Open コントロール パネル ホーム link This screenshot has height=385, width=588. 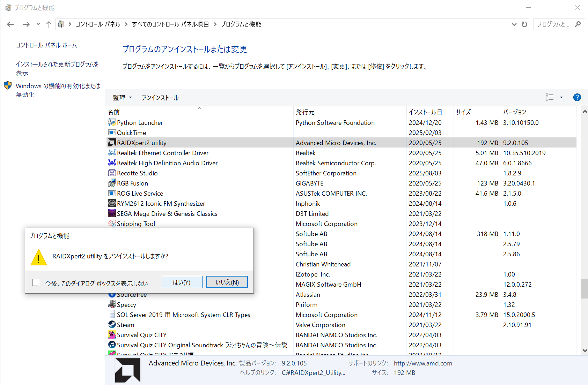(x=46, y=45)
